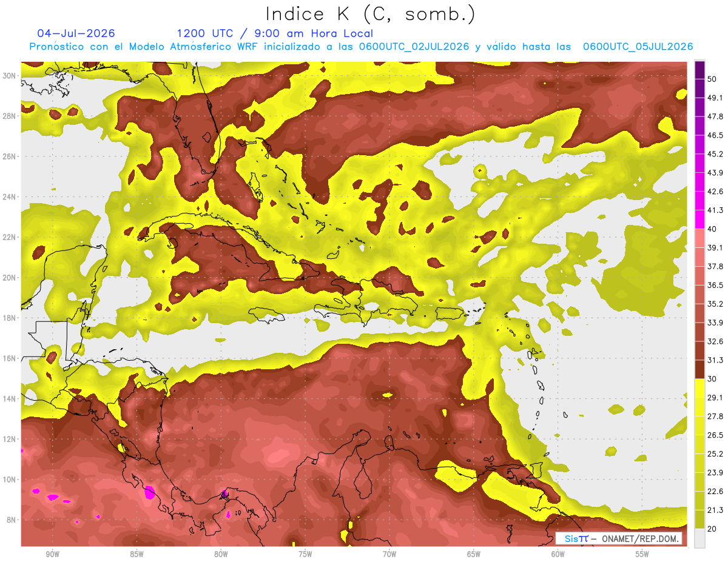Click the "45.2" color scale value

click(715, 154)
